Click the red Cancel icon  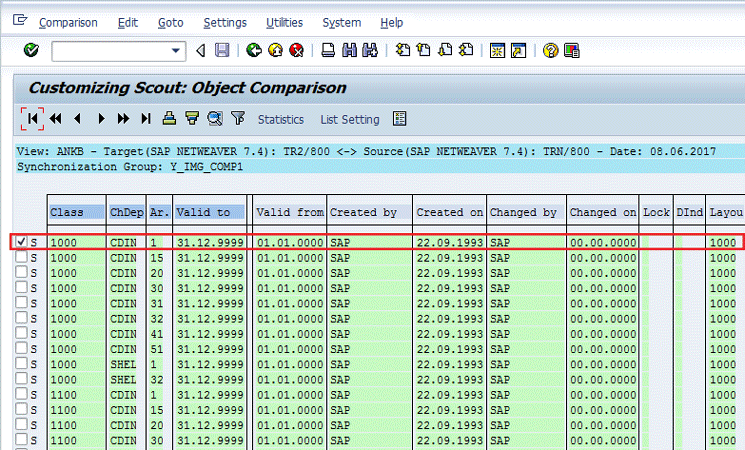click(x=296, y=50)
